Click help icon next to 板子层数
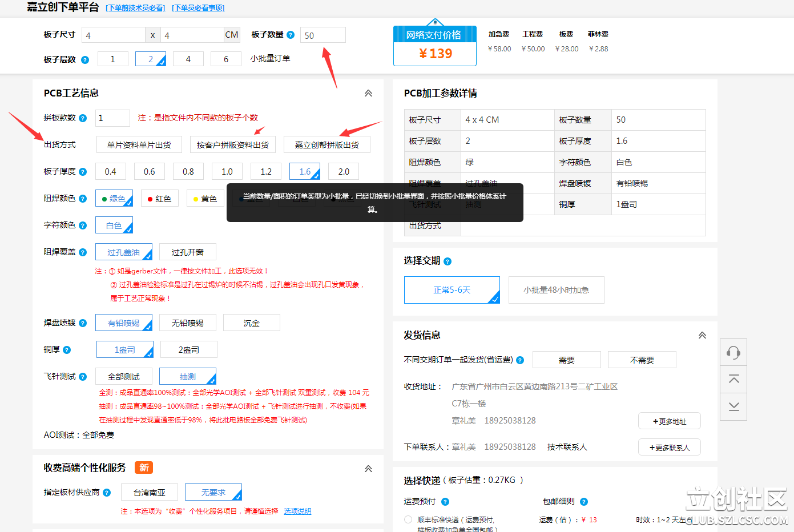794x532 pixels. [x=85, y=59]
